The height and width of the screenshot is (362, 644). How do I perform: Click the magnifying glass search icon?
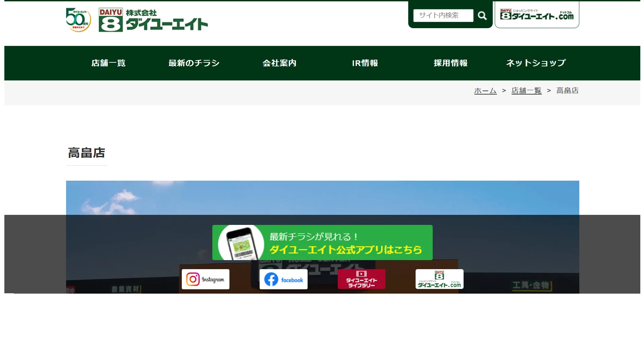click(x=482, y=15)
